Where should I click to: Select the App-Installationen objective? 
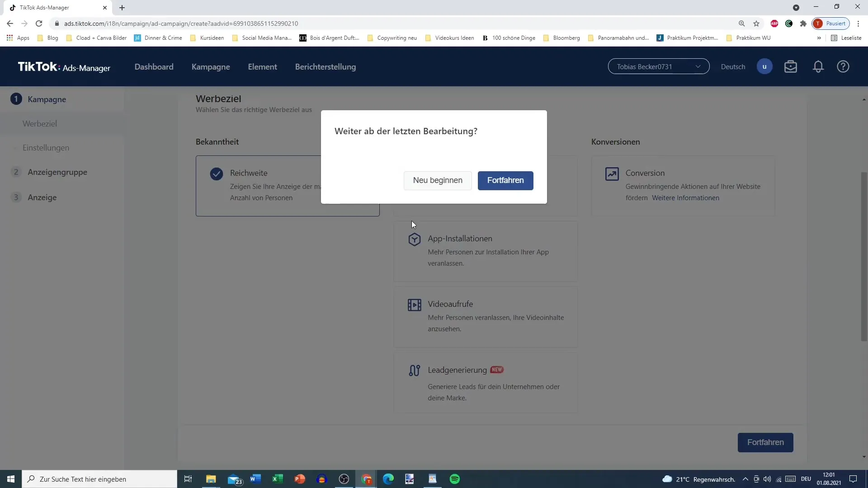point(486,251)
